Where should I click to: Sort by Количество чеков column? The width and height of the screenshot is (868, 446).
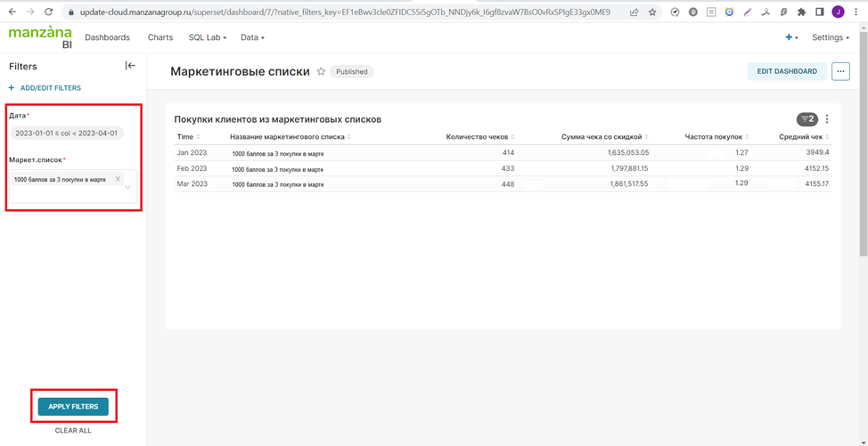[x=478, y=137]
